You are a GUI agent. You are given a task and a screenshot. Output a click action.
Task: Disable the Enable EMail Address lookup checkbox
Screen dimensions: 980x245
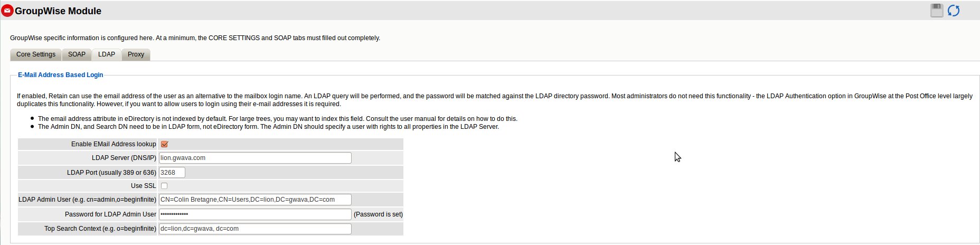pos(164,144)
